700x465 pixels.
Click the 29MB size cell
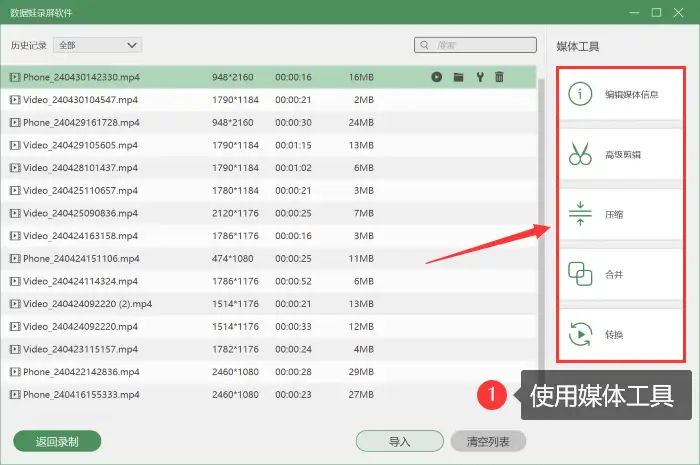[x=361, y=372]
